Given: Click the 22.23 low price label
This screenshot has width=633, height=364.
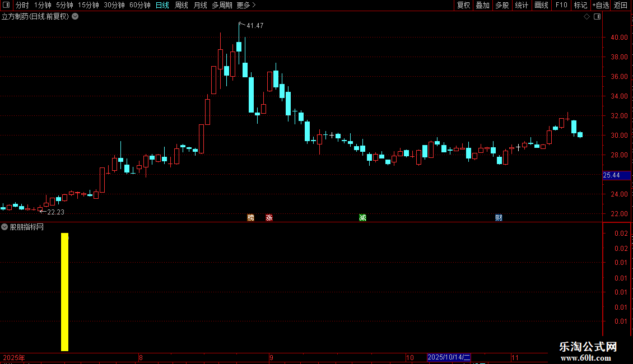Looking at the screenshot, I should pyautogui.click(x=55, y=212).
